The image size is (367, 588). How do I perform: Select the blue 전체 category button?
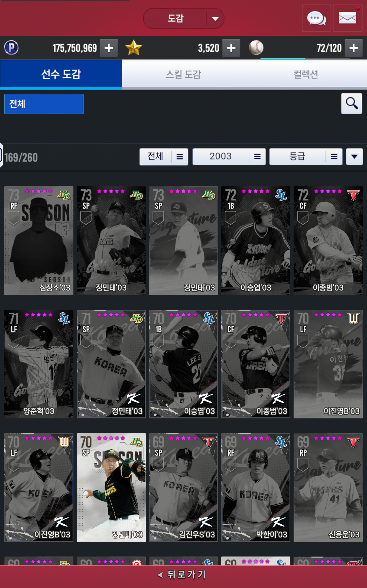(44, 104)
